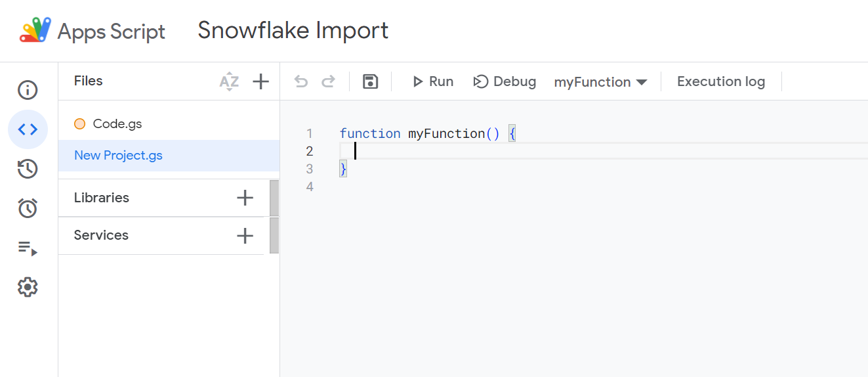Save project with the floppy disk icon
The height and width of the screenshot is (377, 868).
pyautogui.click(x=371, y=81)
